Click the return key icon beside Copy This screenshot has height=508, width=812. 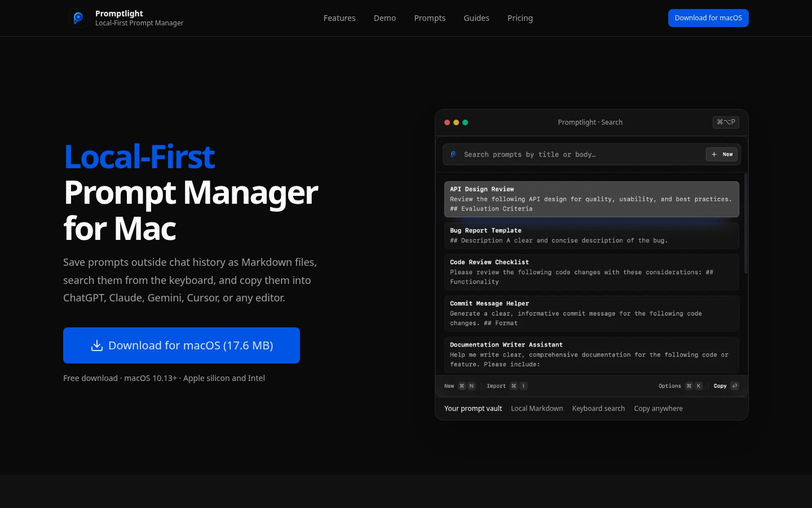[735, 386]
